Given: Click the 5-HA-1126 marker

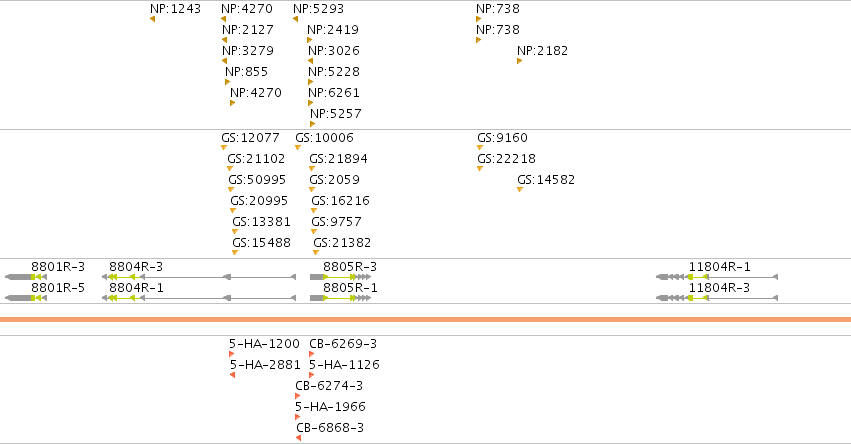Looking at the screenshot, I should [312, 376].
